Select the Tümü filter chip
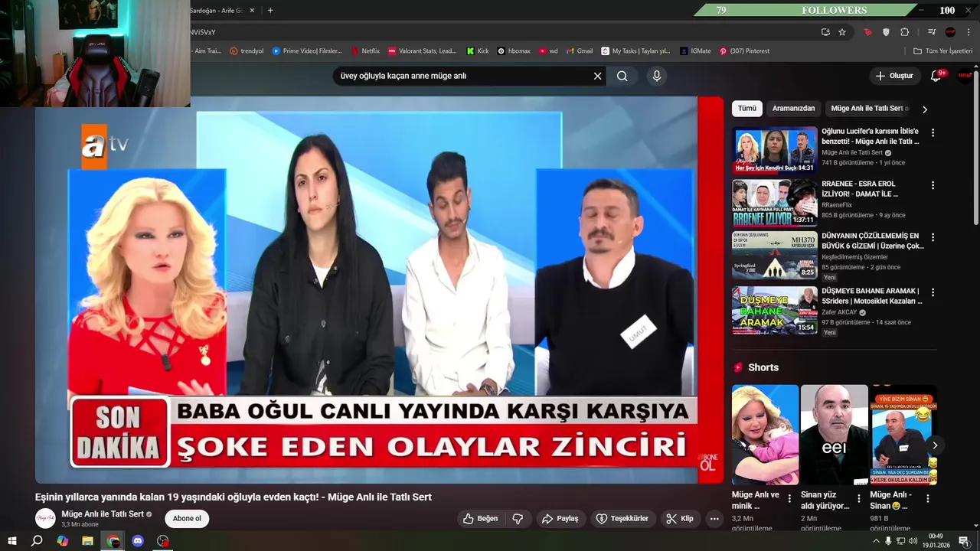The image size is (980, 551). click(746, 109)
